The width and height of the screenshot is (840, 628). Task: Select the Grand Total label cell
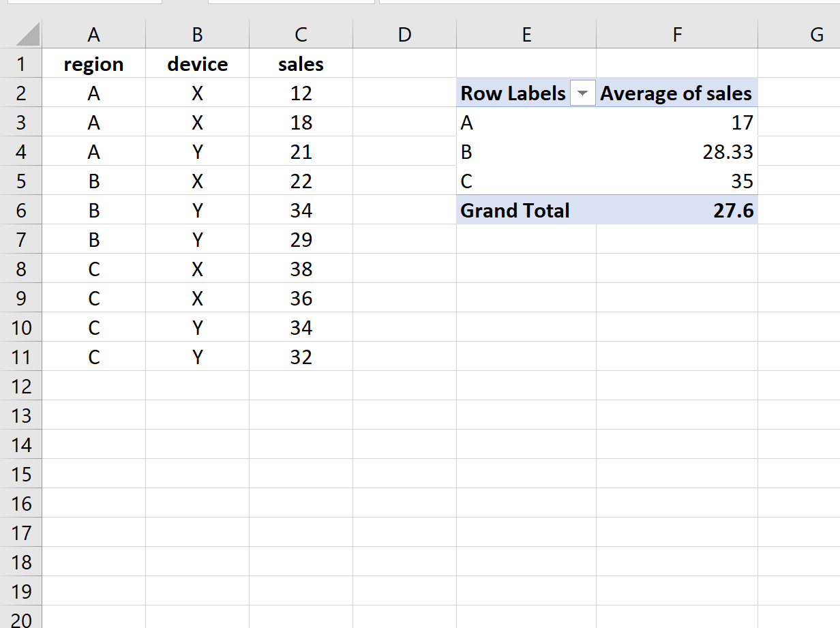point(526,210)
